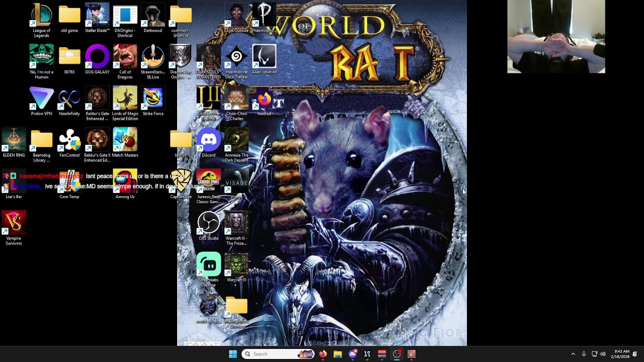The image size is (644, 362).
Task: Open Proton VPN from desktop
Action: [x=42, y=101]
